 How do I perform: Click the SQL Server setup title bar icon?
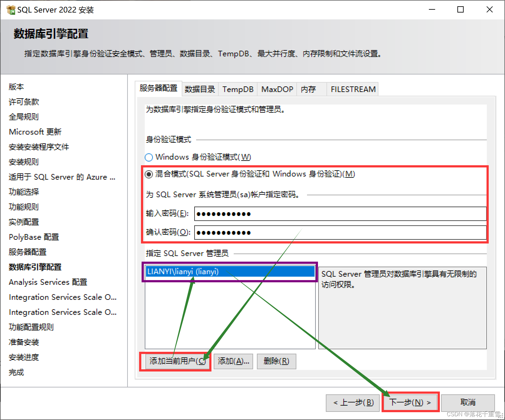coord(11,10)
